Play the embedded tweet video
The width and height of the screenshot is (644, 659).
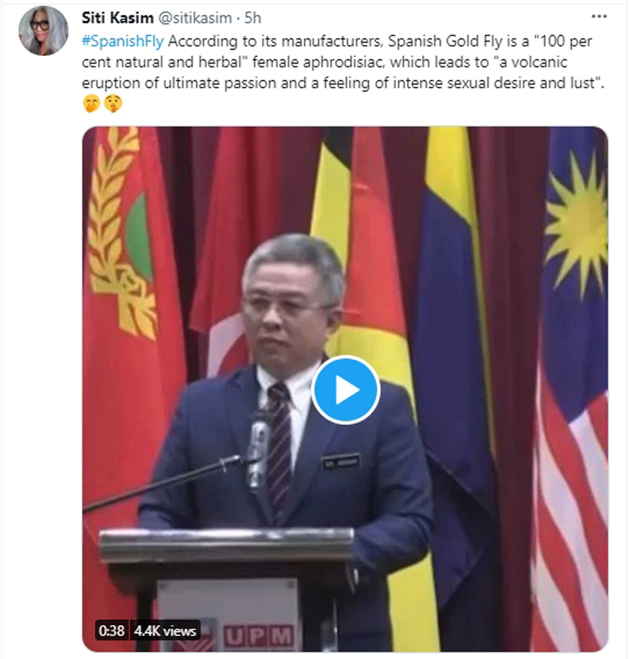coord(345,390)
